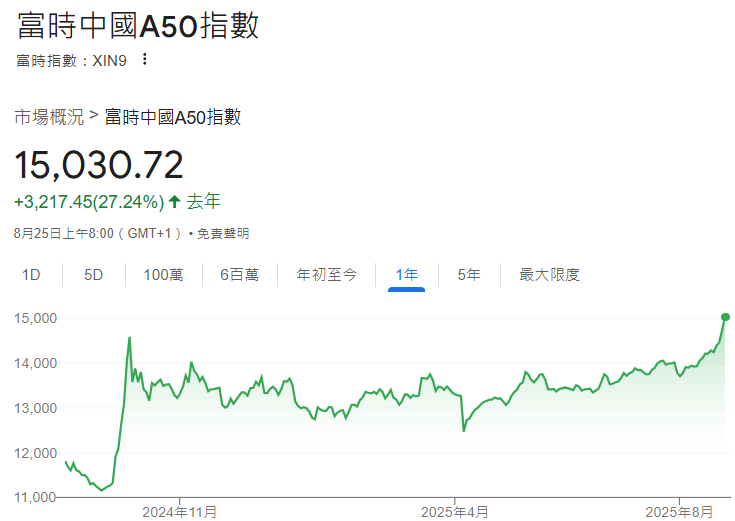Click the 2024年11月 x-axis label

pos(180,512)
